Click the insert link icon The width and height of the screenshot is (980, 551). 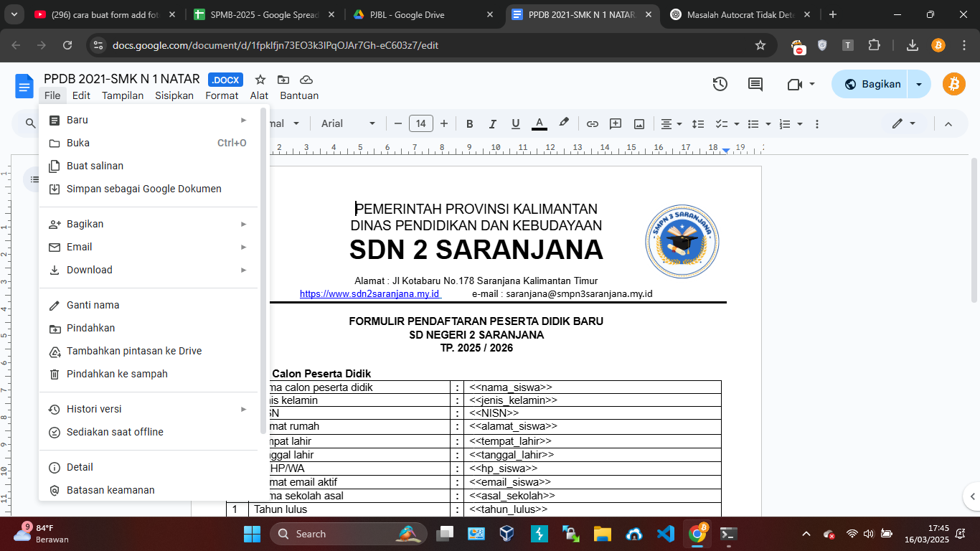click(593, 123)
